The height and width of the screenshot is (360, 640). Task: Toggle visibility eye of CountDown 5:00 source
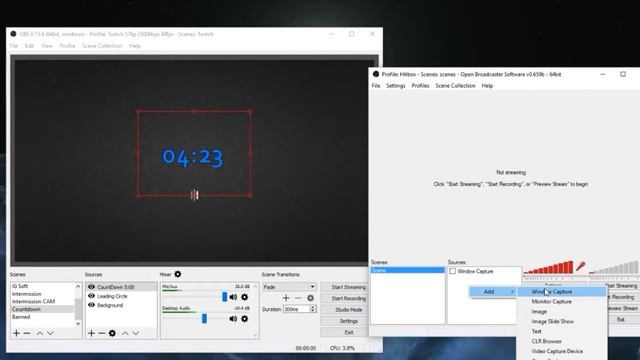tap(91, 287)
